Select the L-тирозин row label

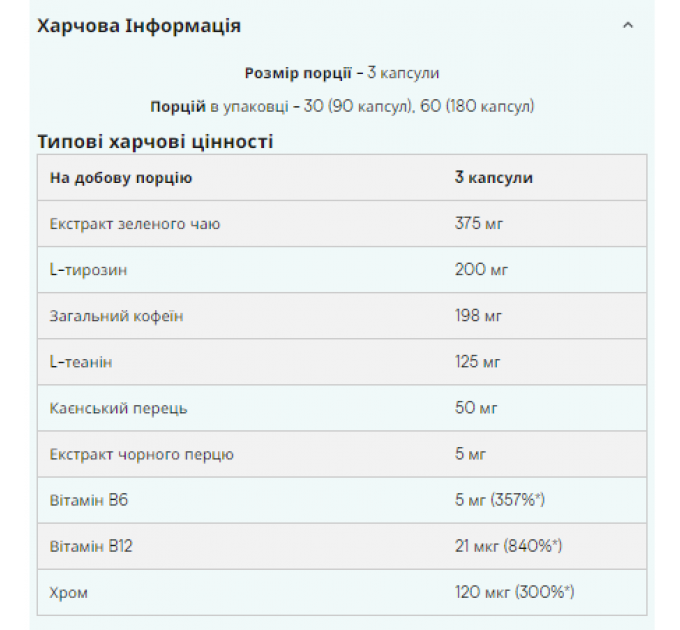[88, 270]
